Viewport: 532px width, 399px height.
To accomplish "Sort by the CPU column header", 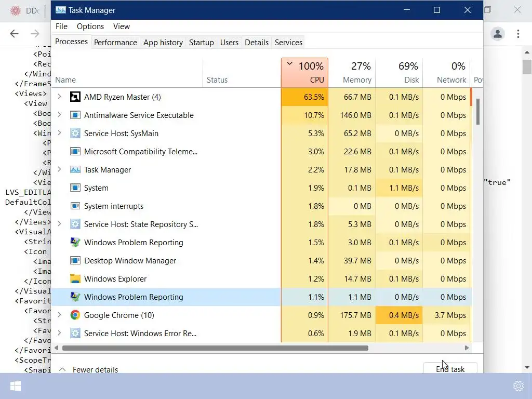I will point(304,73).
